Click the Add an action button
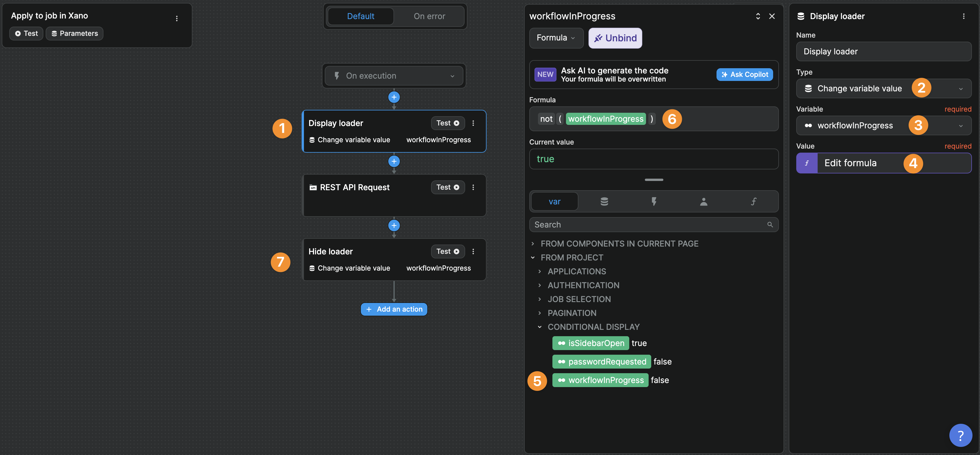 [x=394, y=309]
